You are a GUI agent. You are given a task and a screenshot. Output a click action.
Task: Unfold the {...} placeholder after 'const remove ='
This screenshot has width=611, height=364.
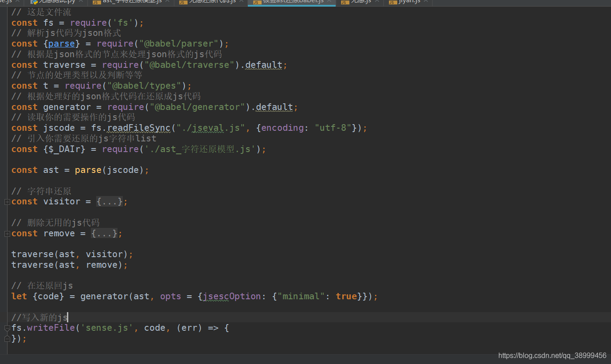point(104,234)
